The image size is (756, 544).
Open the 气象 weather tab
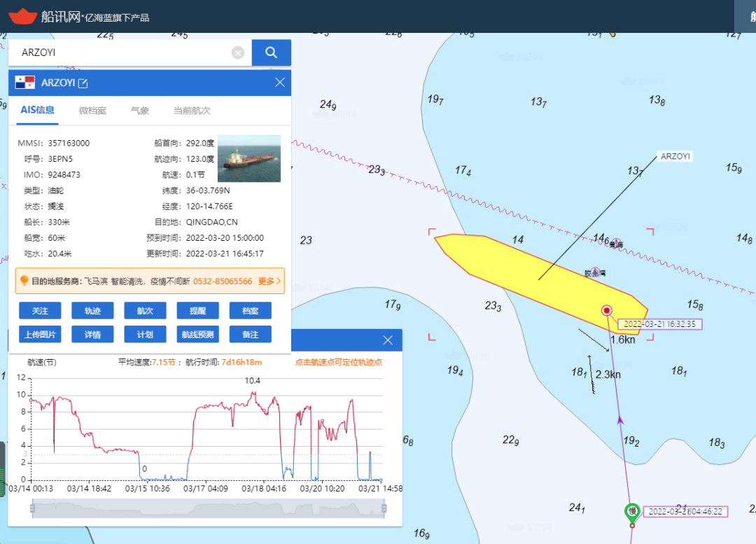click(x=140, y=111)
